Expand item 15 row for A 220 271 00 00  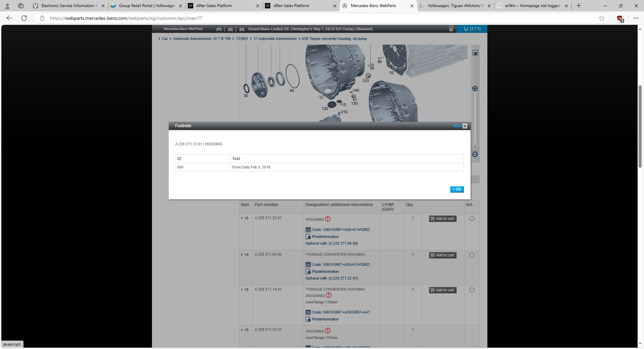click(x=244, y=255)
